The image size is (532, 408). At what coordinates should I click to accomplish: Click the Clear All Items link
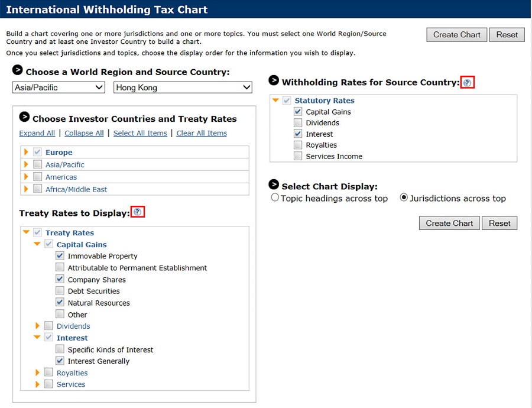(x=202, y=133)
